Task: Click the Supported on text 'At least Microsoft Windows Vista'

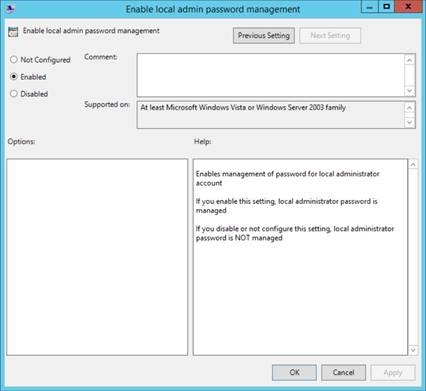Action: 193,107
